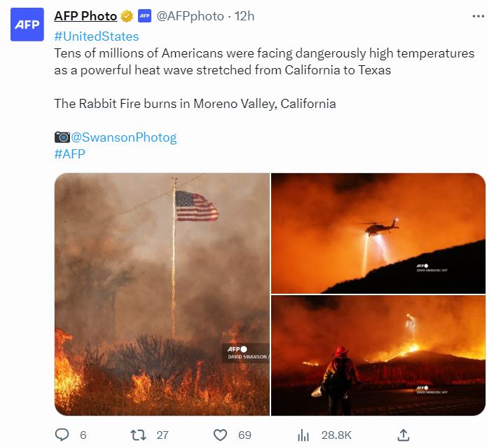
Task: Click the 28.8K views count
Action: (336, 435)
